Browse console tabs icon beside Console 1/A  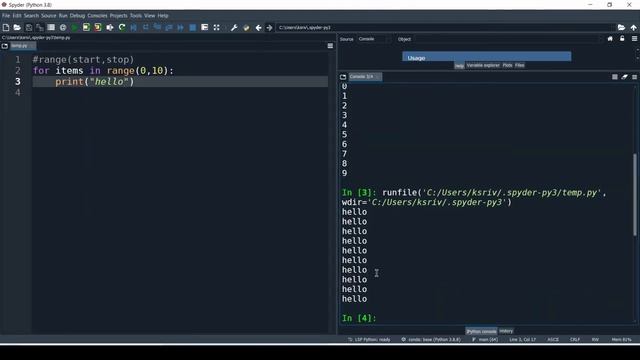(x=343, y=77)
